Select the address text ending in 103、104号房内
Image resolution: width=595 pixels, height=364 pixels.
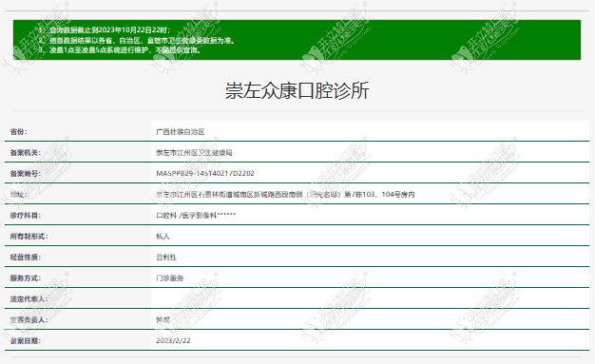tap(285, 194)
